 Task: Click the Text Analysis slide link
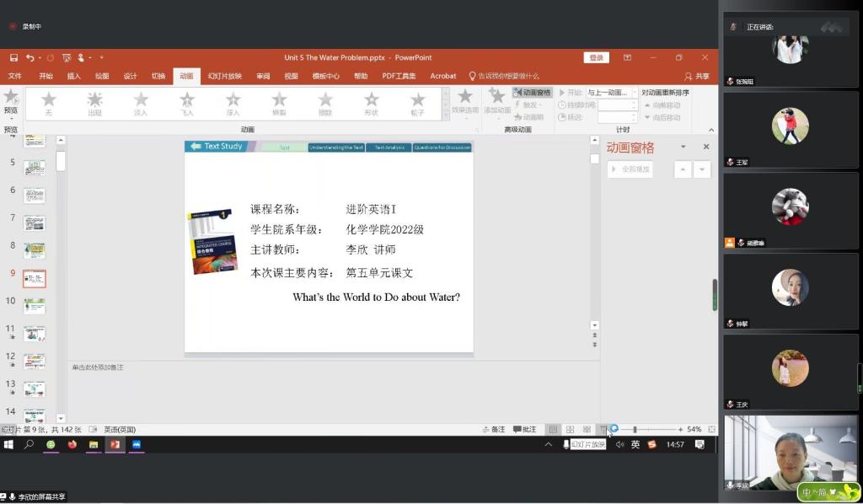[389, 147]
